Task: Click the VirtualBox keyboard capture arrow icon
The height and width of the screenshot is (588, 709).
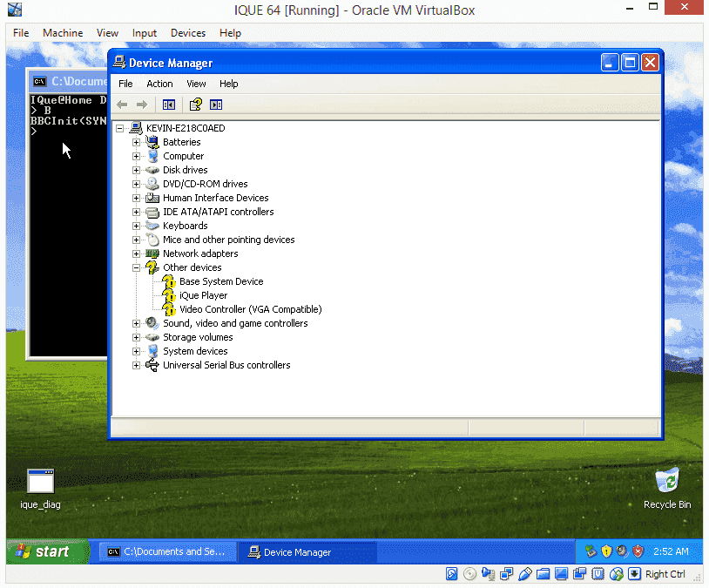Action: coord(634,574)
